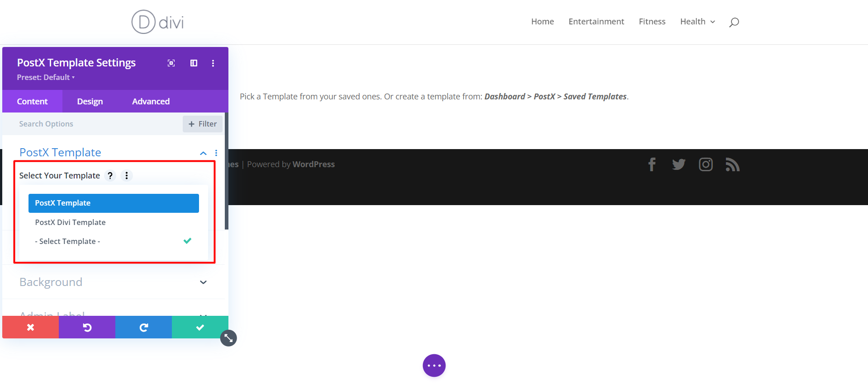Switch to the Advanced tab
Viewport: 868px width, 389px height.
(x=151, y=101)
